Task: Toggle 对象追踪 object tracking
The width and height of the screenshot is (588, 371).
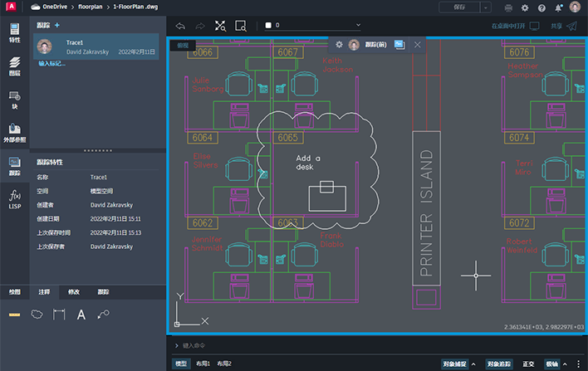Action: point(499,364)
